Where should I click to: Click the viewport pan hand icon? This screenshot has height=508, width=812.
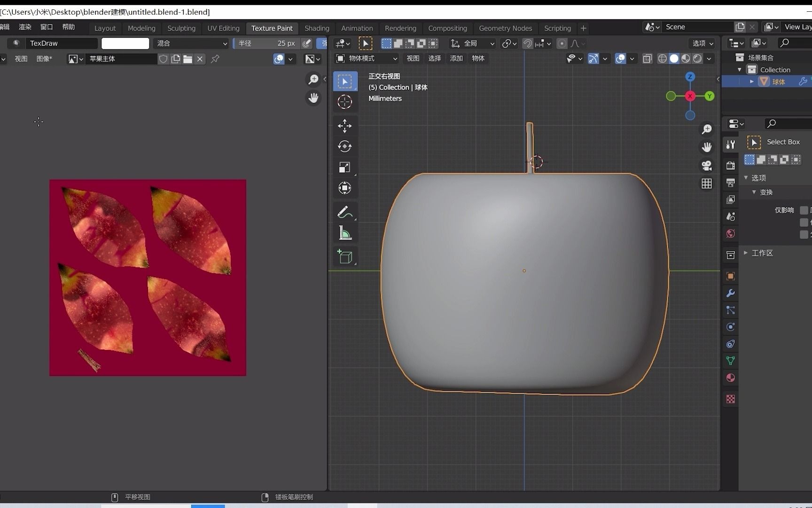click(x=707, y=147)
